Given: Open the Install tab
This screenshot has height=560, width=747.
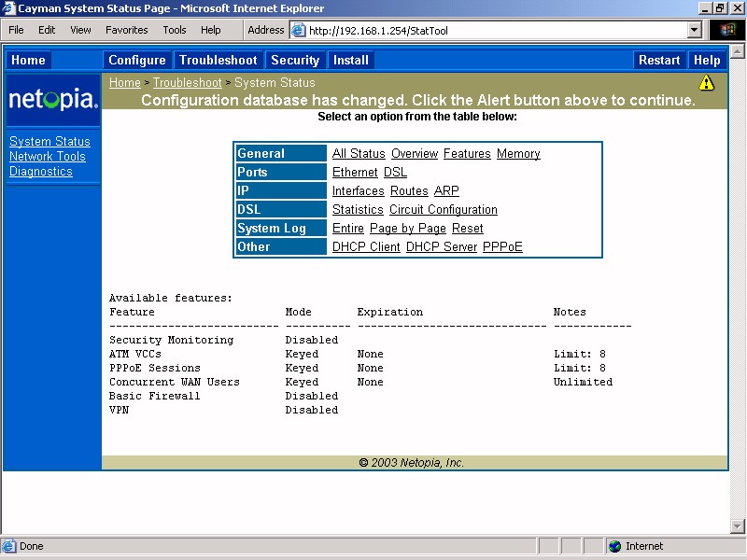Looking at the screenshot, I should coord(351,60).
